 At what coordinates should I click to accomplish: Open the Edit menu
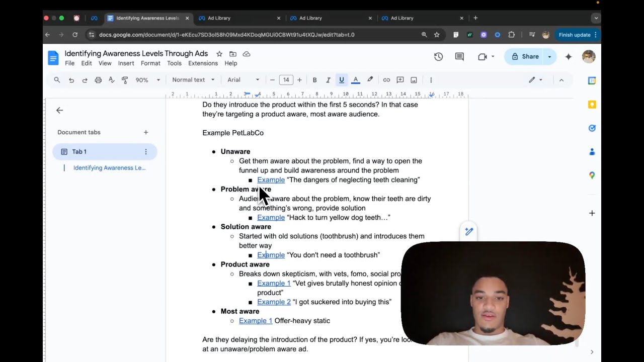(x=87, y=63)
